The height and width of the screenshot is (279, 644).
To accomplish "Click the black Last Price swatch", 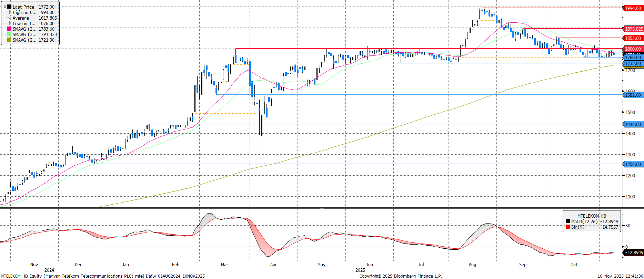I will click(x=9, y=7).
